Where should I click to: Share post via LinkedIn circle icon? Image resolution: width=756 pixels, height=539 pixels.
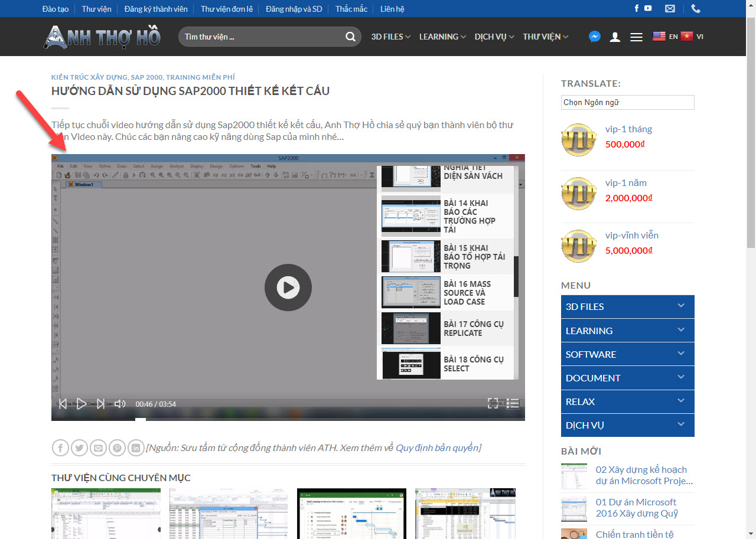[136, 448]
